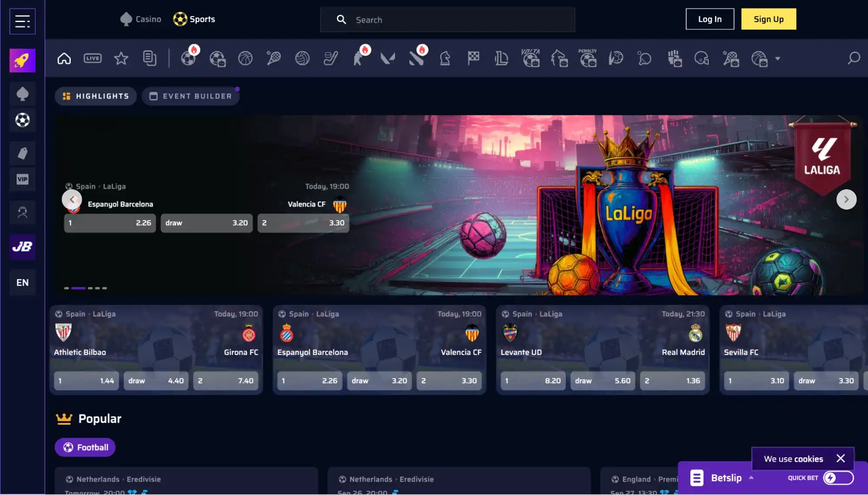Select the Highlights tab
The width and height of the screenshot is (868, 495).
coord(96,96)
